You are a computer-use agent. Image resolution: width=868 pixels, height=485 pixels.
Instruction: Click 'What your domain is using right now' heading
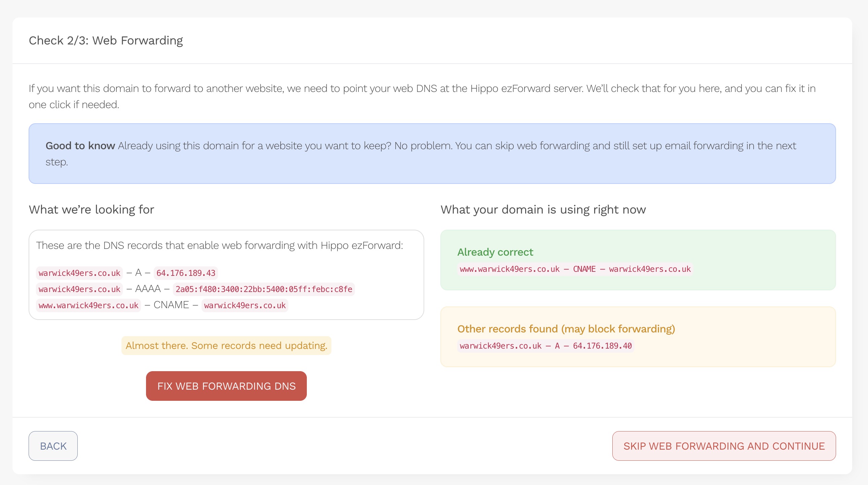pos(543,209)
